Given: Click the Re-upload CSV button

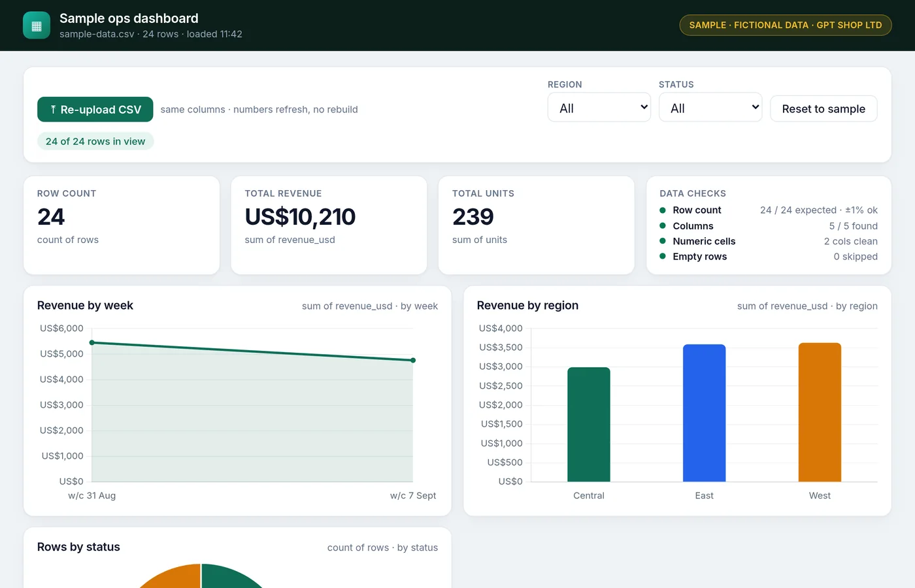Looking at the screenshot, I should pyautogui.click(x=95, y=109).
